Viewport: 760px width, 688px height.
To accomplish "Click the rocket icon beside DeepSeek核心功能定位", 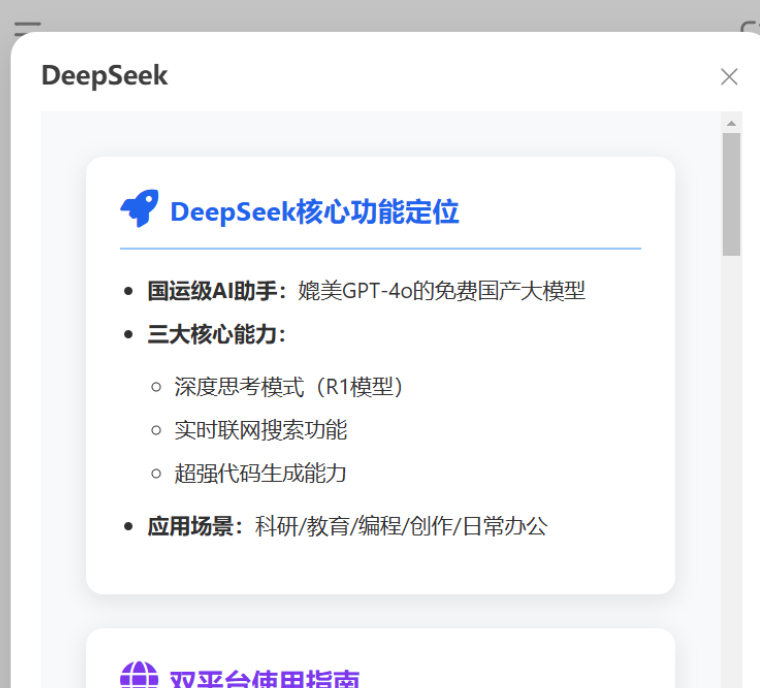I will 140,208.
